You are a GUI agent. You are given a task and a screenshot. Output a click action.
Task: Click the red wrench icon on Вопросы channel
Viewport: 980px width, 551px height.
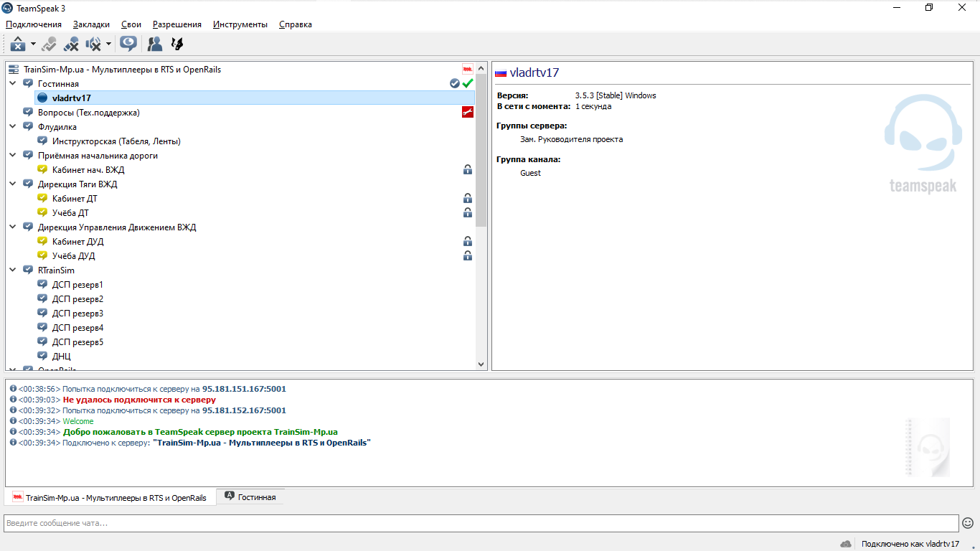(x=468, y=113)
